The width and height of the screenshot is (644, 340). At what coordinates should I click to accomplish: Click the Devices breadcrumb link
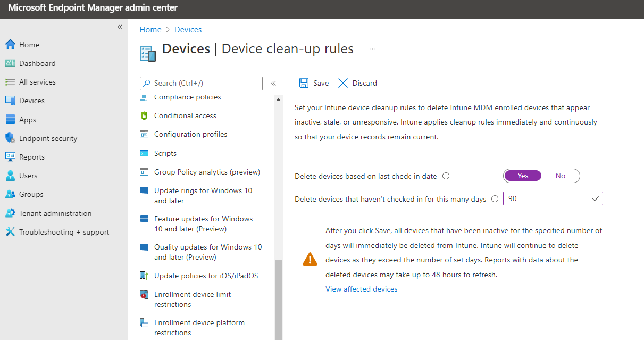(188, 30)
